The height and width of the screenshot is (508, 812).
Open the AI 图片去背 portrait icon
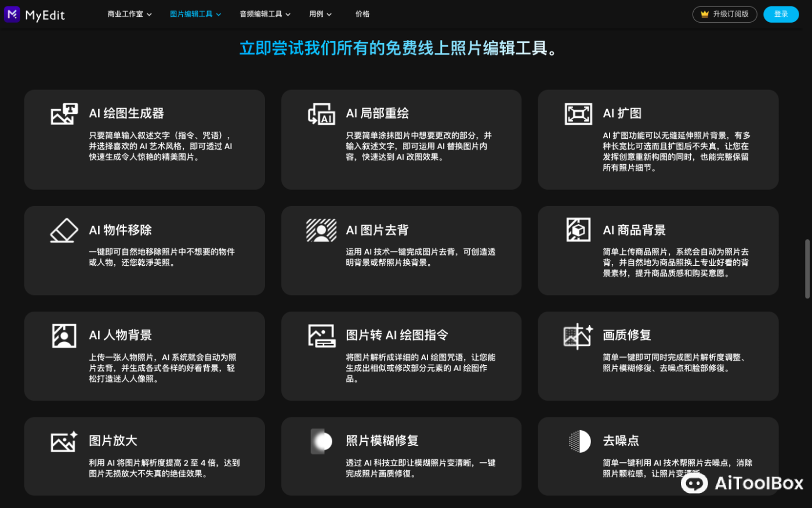coord(321,230)
